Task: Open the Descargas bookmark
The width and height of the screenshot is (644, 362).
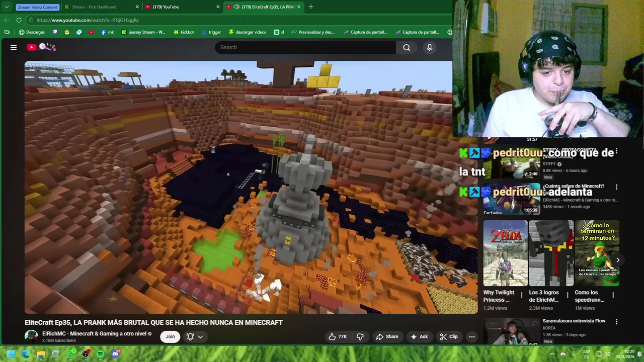Action: [32, 32]
